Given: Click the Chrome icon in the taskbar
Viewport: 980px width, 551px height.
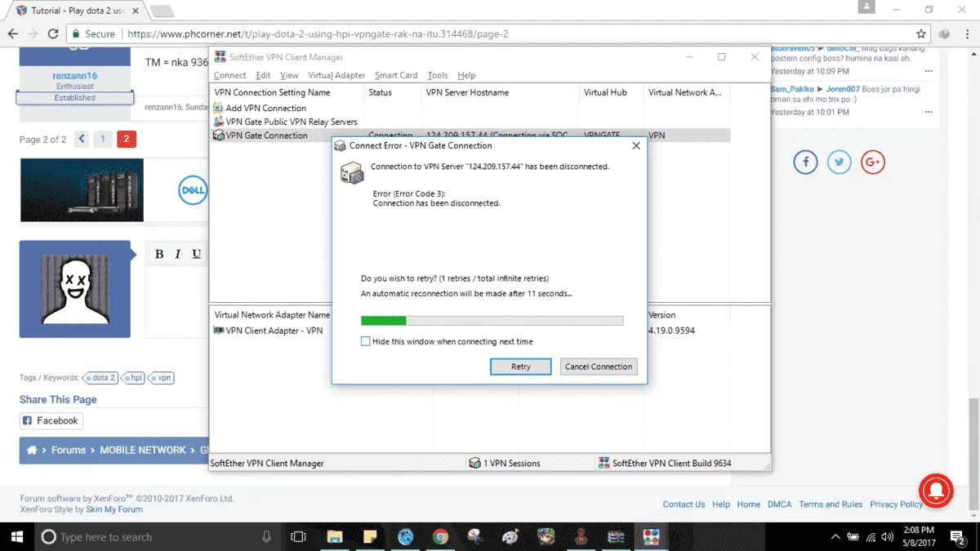Looking at the screenshot, I should coord(440,536).
